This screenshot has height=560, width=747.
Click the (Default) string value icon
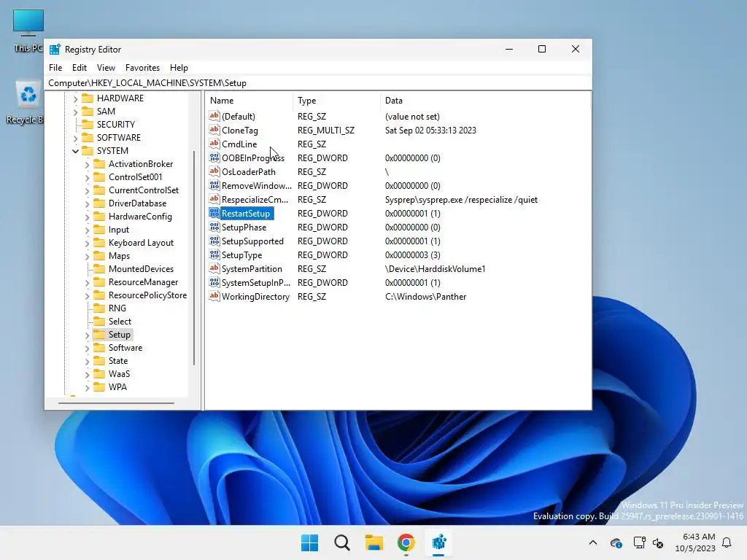pyautogui.click(x=214, y=116)
